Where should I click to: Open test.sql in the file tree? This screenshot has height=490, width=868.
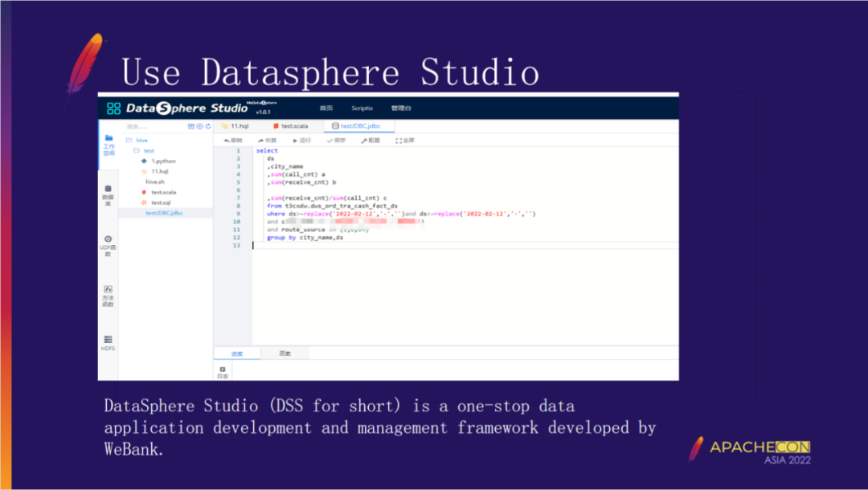[x=156, y=202]
